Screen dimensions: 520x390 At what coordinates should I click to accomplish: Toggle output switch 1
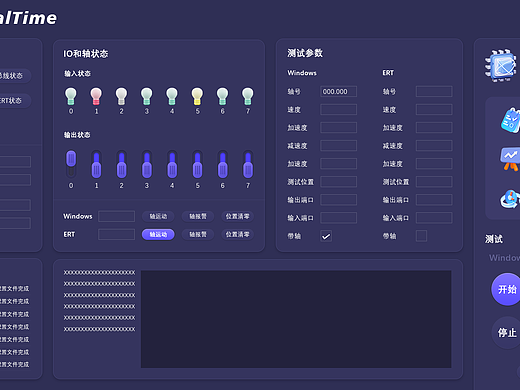(96, 164)
